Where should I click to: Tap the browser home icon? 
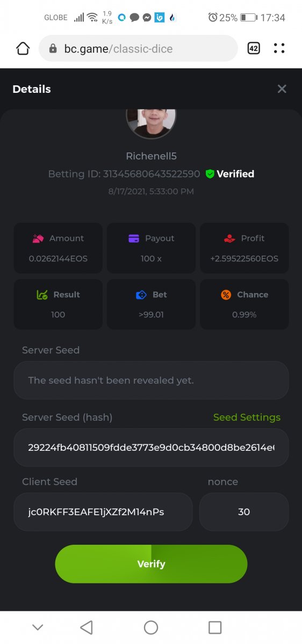click(x=23, y=48)
